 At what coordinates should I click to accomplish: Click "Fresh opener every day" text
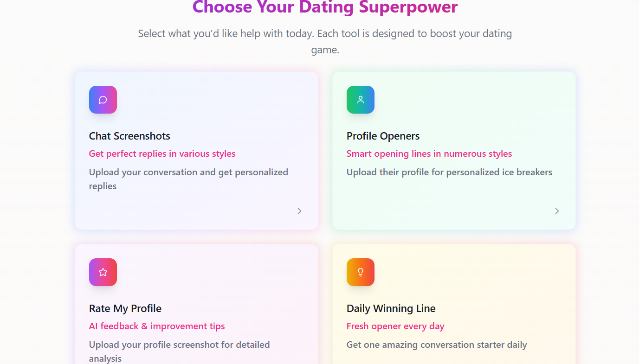tap(395, 326)
